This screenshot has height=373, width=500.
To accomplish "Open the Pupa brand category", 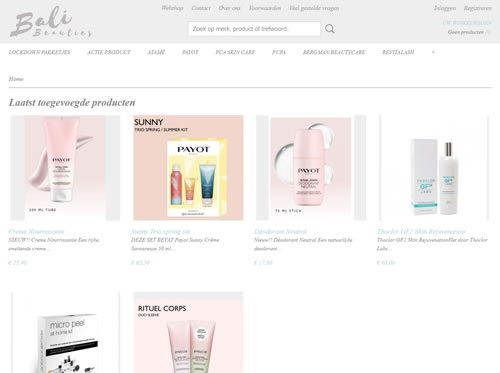I will [x=279, y=52].
